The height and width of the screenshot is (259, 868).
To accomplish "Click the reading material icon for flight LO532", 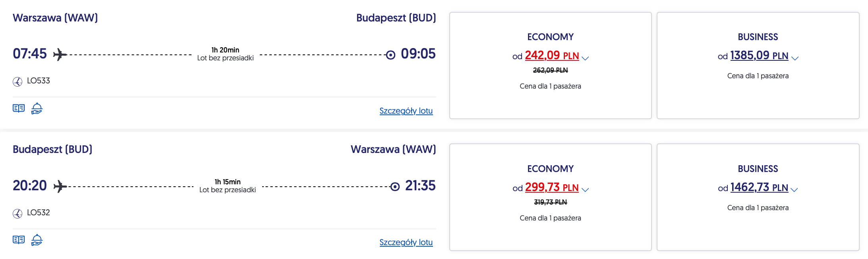I will (19, 240).
